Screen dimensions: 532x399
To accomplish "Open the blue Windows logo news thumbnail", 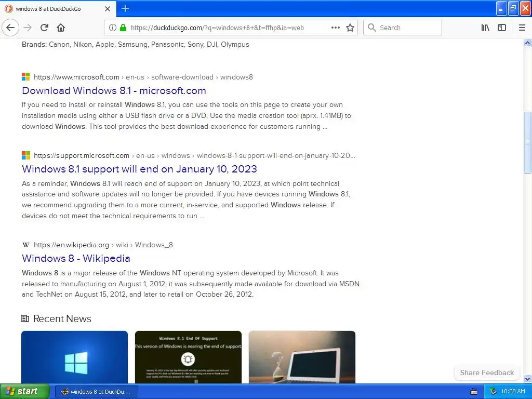I will (75, 357).
